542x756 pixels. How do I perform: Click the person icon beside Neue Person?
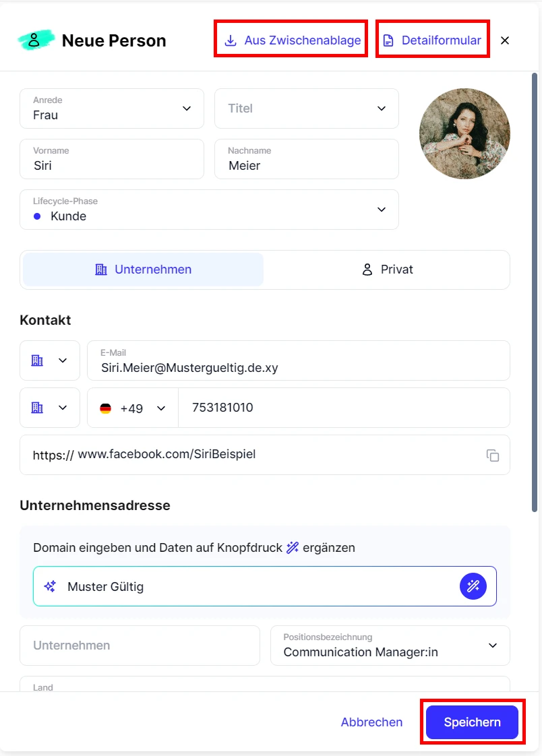[x=34, y=40]
